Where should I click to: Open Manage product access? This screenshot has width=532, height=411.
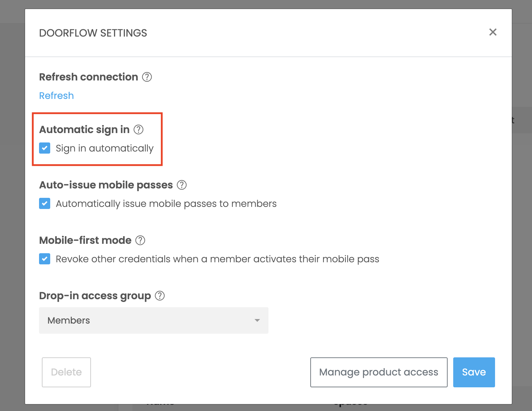[379, 372]
